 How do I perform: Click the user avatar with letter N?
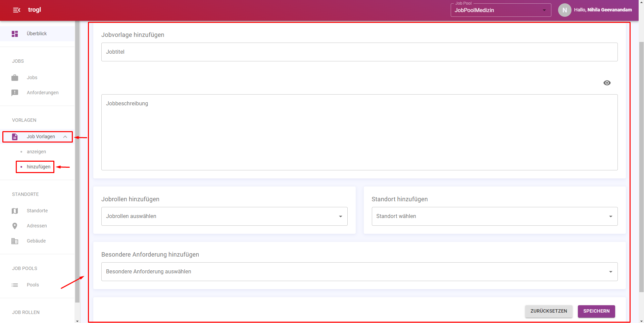[564, 10]
